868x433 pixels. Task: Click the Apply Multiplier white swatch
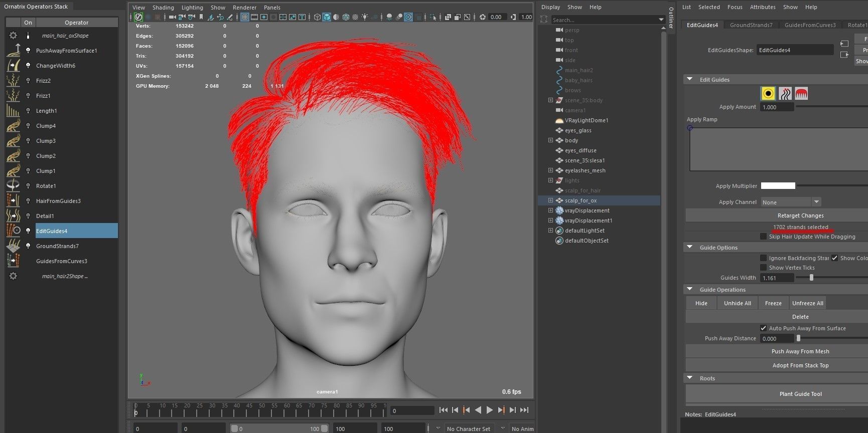pos(778,186)
